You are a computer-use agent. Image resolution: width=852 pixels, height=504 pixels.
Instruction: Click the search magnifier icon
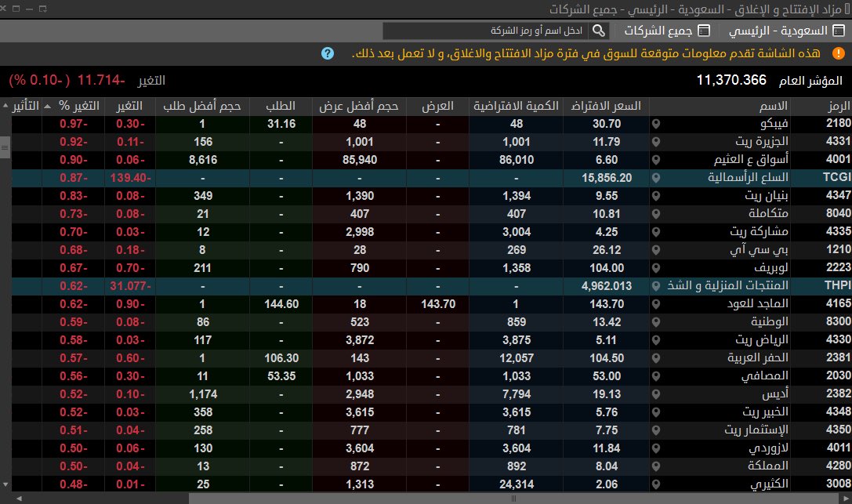(598, 31)
